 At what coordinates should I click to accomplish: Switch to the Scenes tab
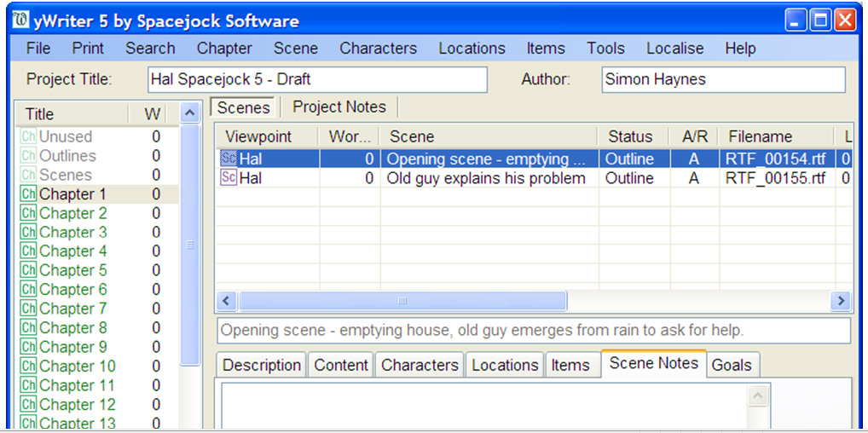243,107
